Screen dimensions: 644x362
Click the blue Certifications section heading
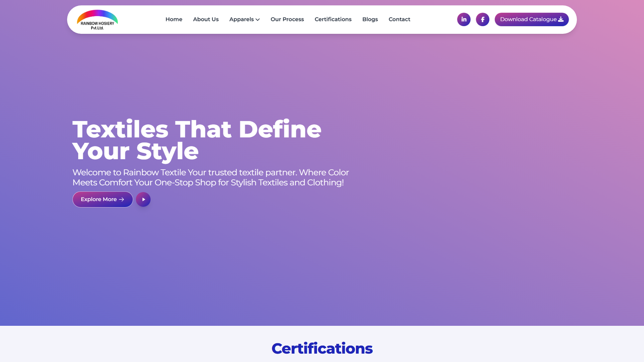(x=322, y=348)
